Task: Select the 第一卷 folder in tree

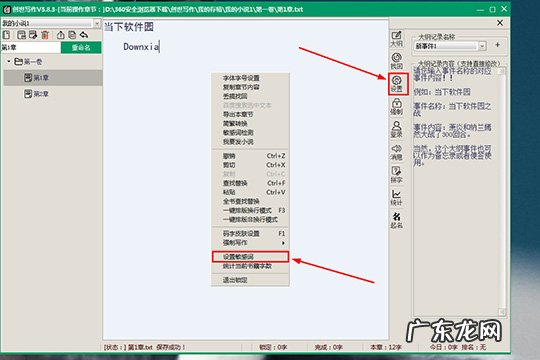Action: point(28,62)
